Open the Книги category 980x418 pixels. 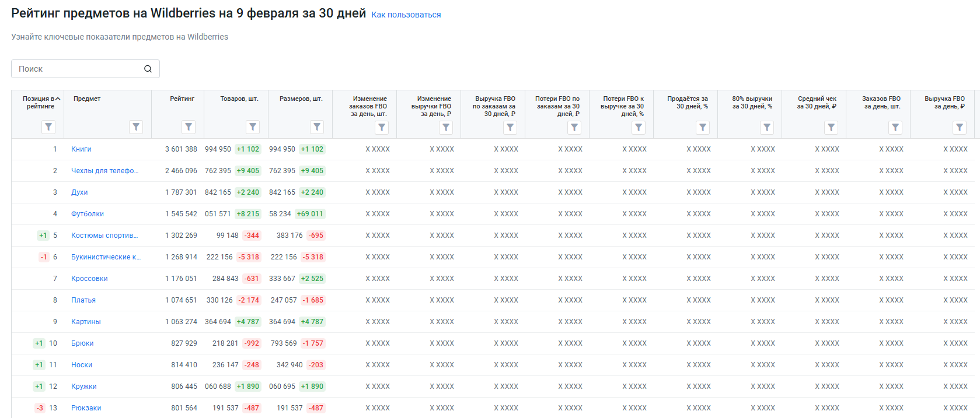pyautogui.click(x=81, y=149)
